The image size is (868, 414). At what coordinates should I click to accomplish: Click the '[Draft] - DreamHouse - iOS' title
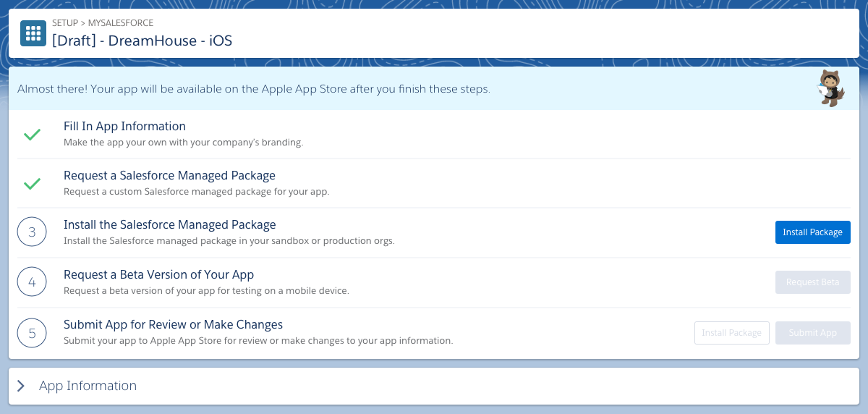[x=142, y=41]
